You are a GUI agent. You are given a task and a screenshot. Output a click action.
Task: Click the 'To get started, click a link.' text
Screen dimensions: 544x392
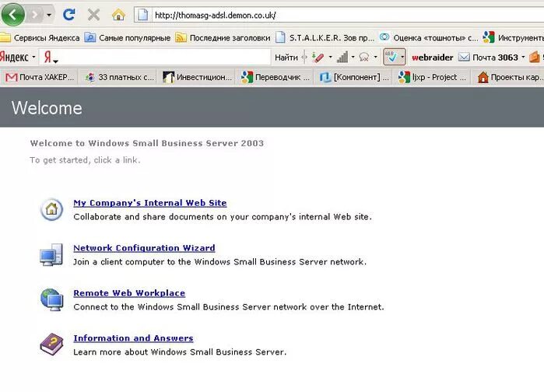coord(85,160)
